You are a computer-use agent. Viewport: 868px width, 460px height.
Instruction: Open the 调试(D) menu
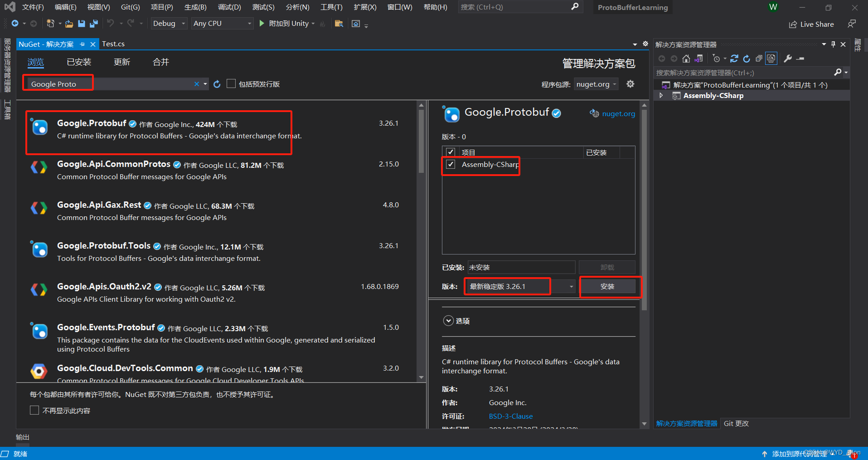(x=229, y=7)
